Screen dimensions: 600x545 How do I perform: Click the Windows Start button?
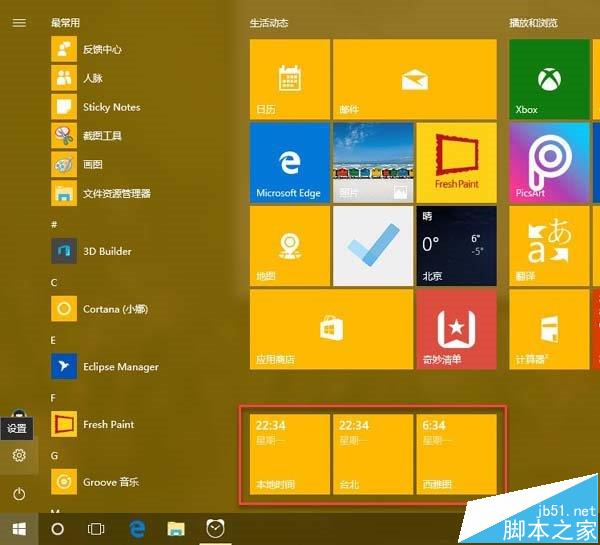[x=19, y=529]
